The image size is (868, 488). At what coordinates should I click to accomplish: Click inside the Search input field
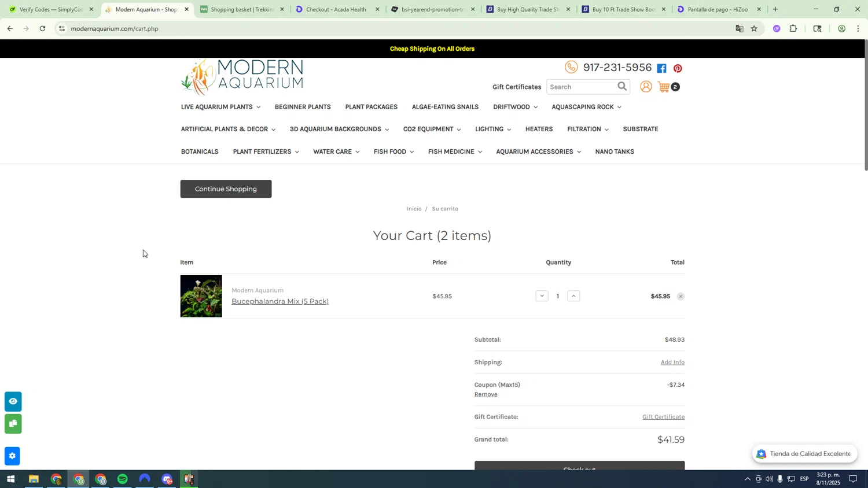click(582, 87)
